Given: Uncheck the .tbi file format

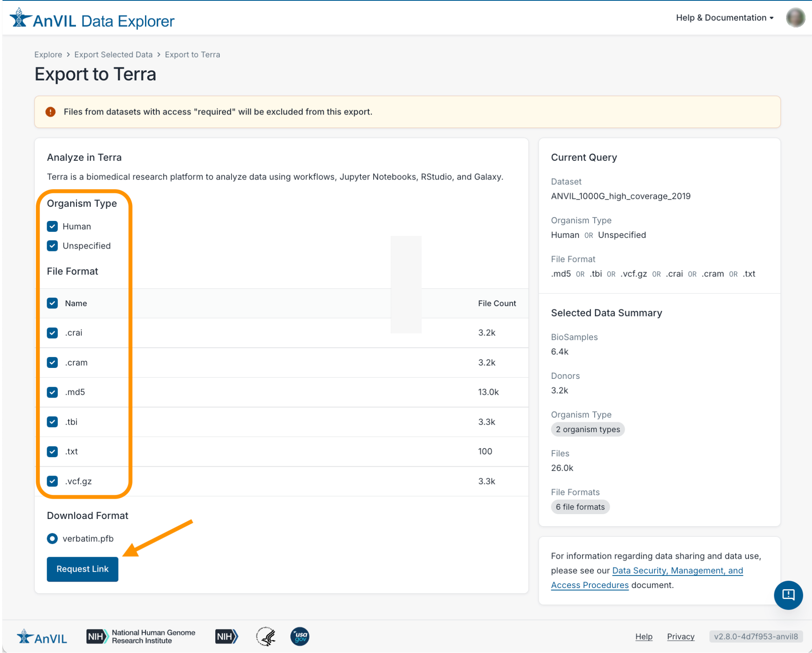Looking at the screenshot, I should click(52, 422).
